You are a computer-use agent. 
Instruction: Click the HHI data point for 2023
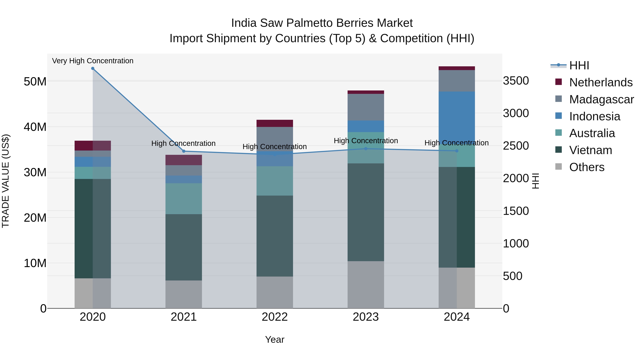366,149
